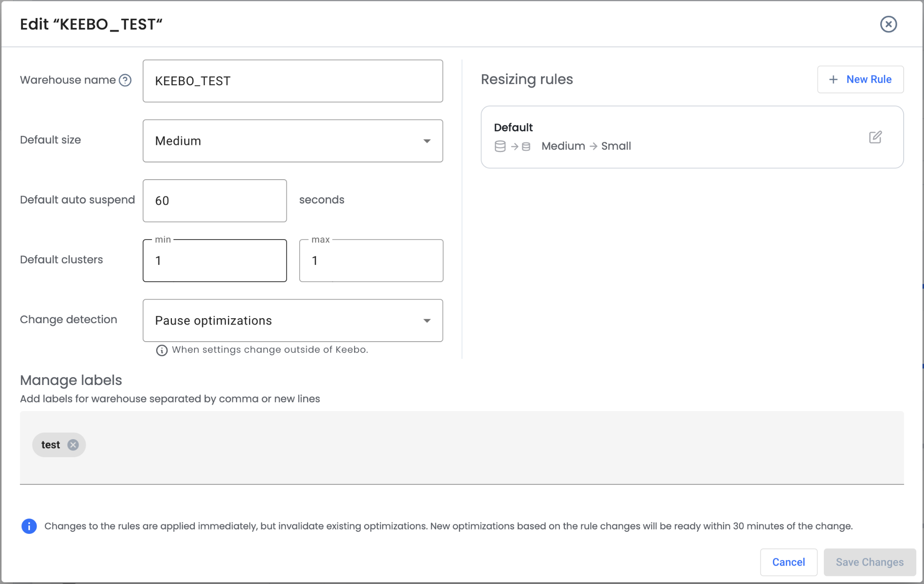Click the Change detection info icon

[x=162, y=350]
